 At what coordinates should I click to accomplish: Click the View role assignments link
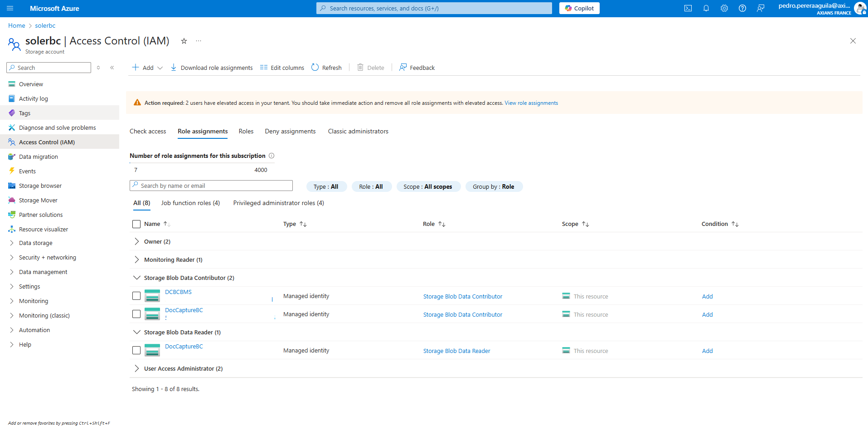click(531, 103)
